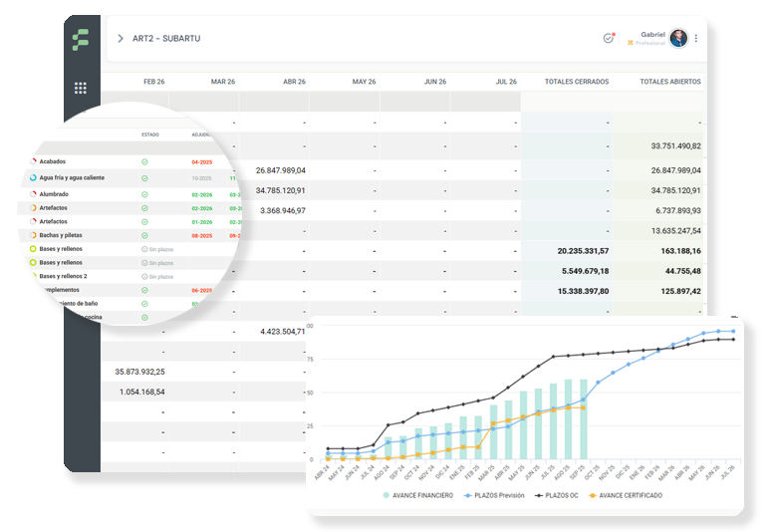Screen dimensions: 767x532
Task: Expand the ART2 - SUBARTU breadcrumb chevron
Action: click(x=121, y=38)
